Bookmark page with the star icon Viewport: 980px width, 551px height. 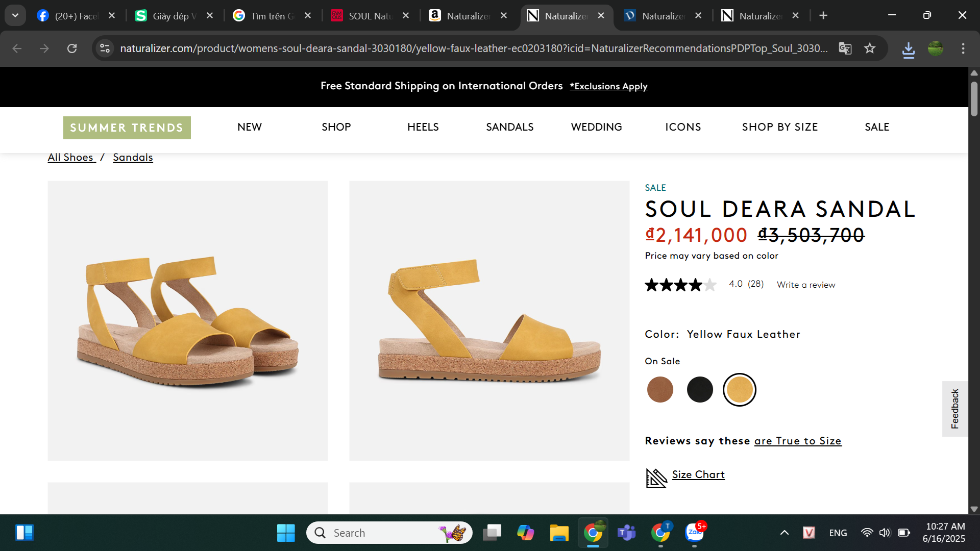coord(870,48)
